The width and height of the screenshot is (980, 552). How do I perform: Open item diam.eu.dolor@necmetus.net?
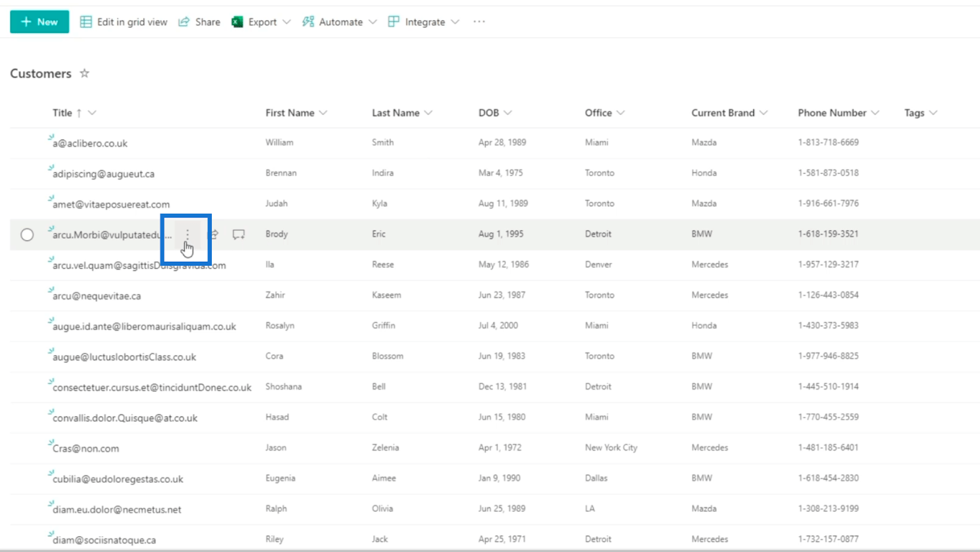tap(117, 510)
